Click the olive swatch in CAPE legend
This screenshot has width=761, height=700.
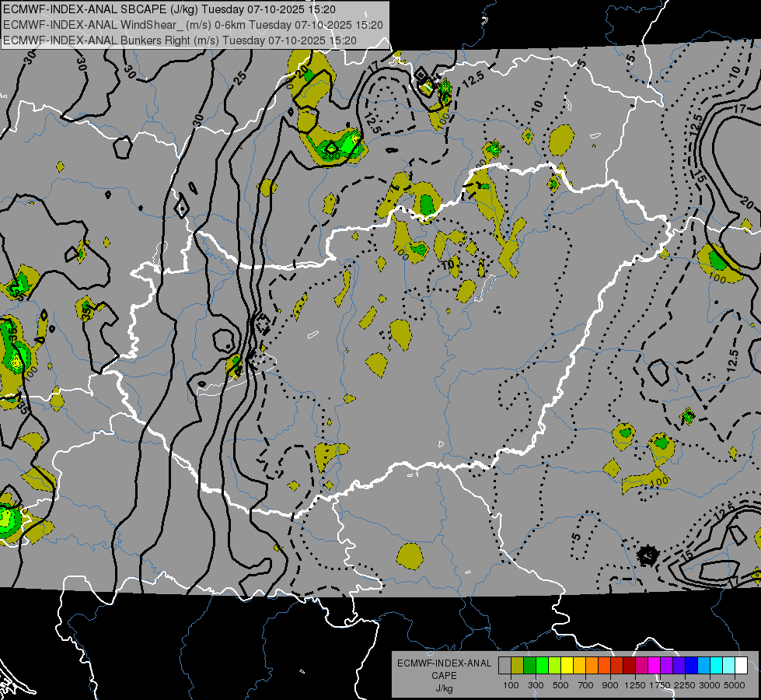coord(517,666)
